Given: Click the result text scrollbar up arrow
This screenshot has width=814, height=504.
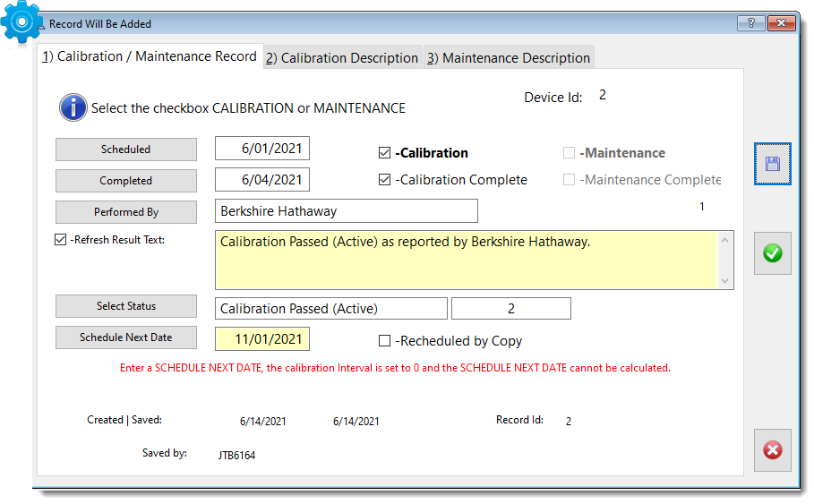Looking at the screenshot, I should point(725,240).
